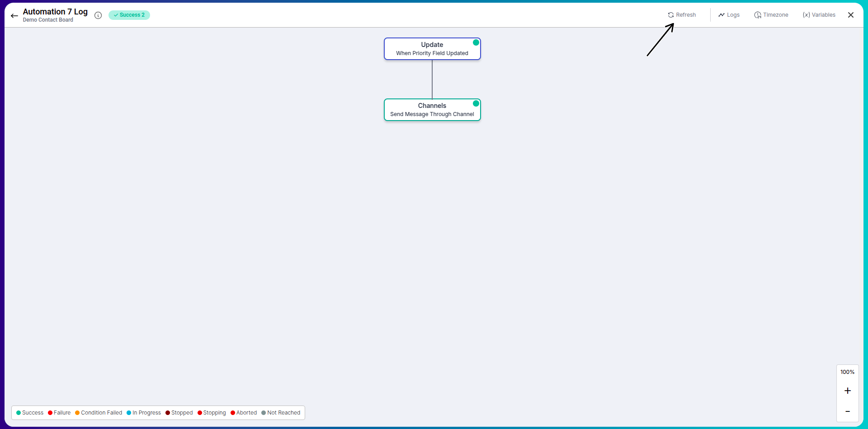Image resolution: width=868 pixels, height=429 pixels.
Task: Click the Not Reached legend entry
Action: coord(281,413)
